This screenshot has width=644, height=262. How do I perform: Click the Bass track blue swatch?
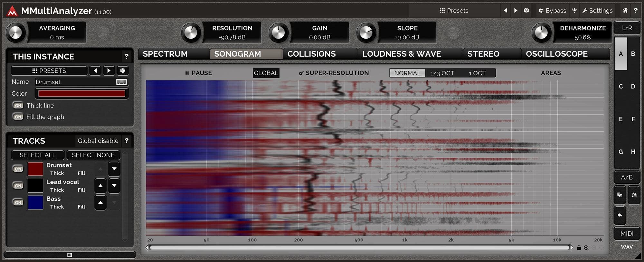click(x=35, y=202)
